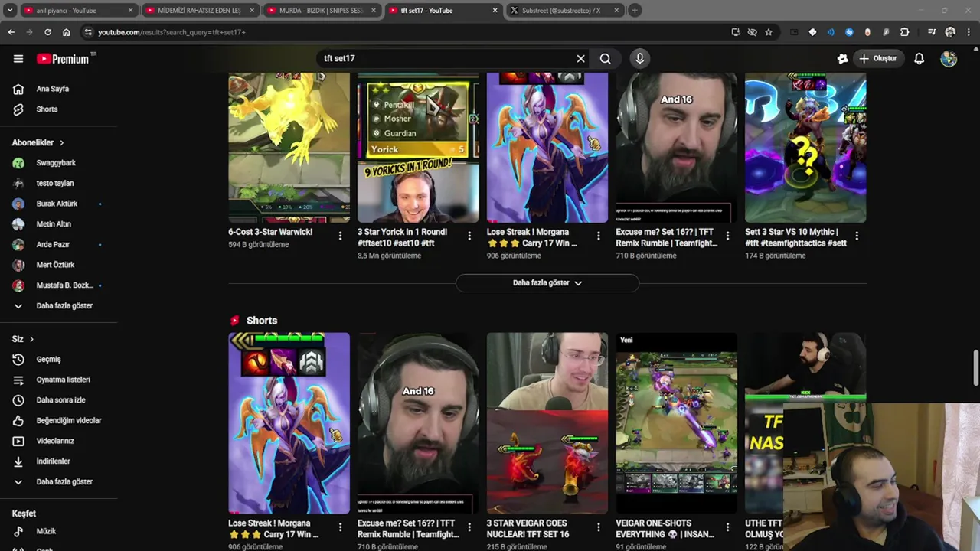Play the 3 Star Yorick thumbnail
The width and height of the screenshot is (980, 551).
tap(418, 148)
